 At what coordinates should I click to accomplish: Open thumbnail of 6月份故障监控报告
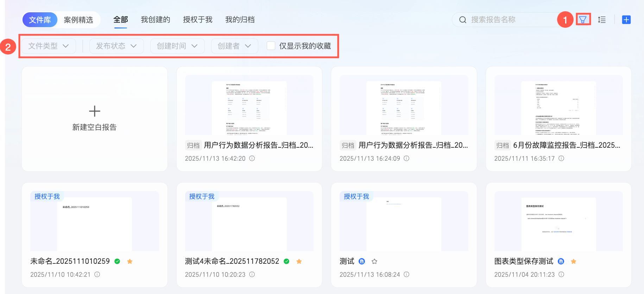click(558, 105)
